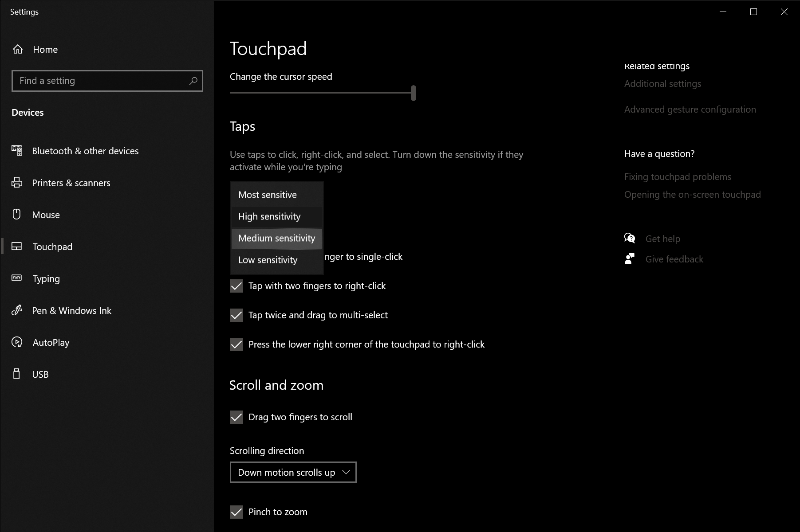
Task: Open the Mouse settings icon
Action: coord(17,215)
